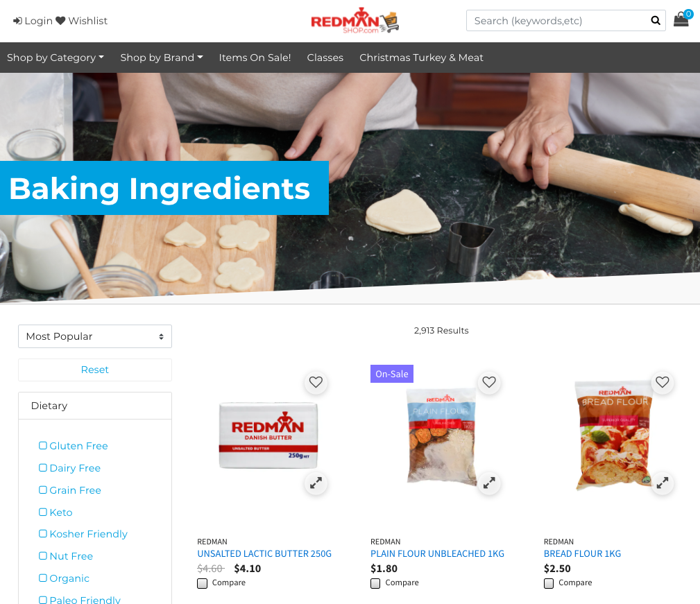Tick Compare for Unsalted Lactic Butter

click(203, 583)
